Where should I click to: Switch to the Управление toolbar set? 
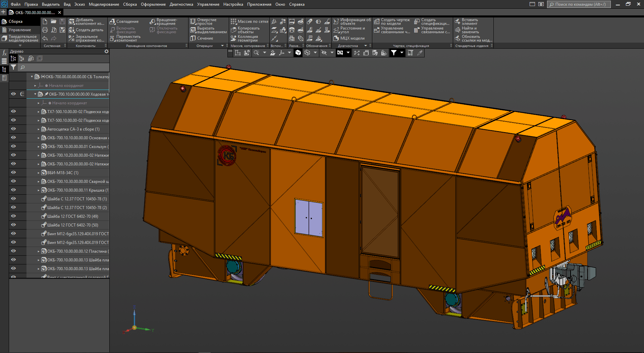(x=19, y=30)
